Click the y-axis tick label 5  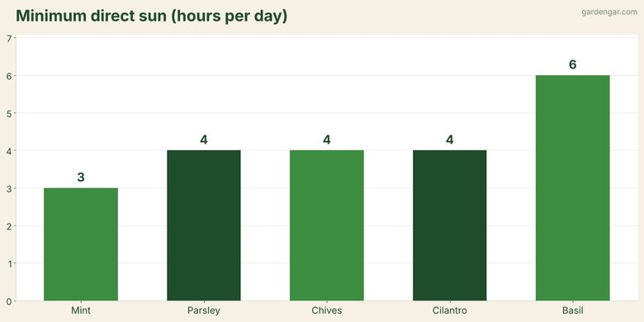coord(9,113)
